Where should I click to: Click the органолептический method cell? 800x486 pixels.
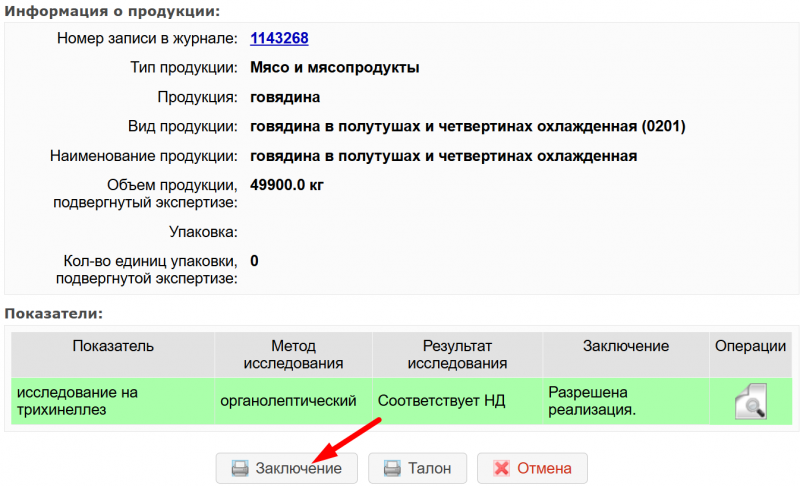click(x=288, y=401)
